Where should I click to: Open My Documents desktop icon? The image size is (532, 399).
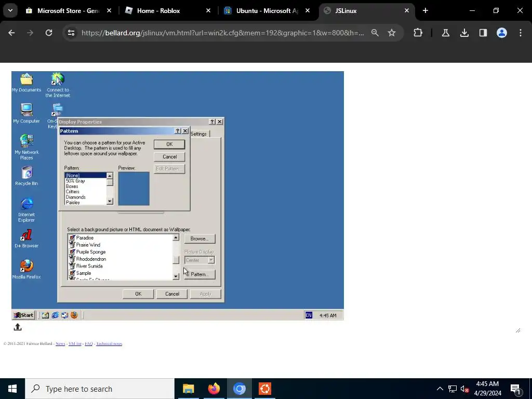(x=26, y=83)
